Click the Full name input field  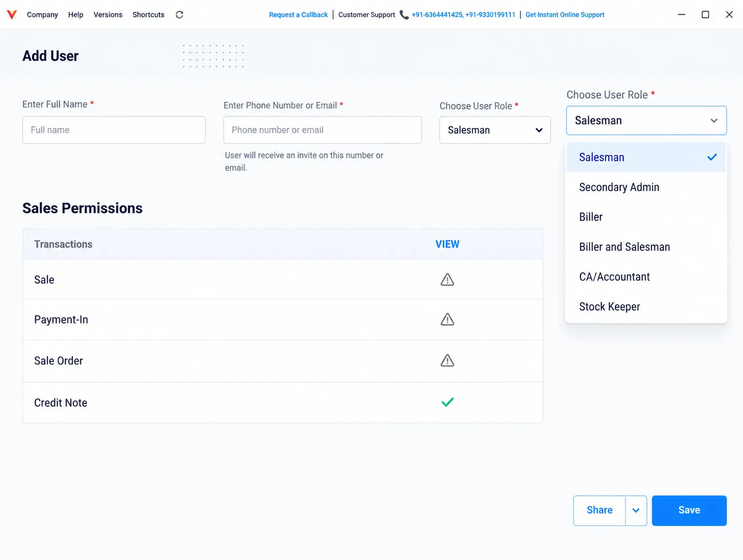(x=114, y=130)
